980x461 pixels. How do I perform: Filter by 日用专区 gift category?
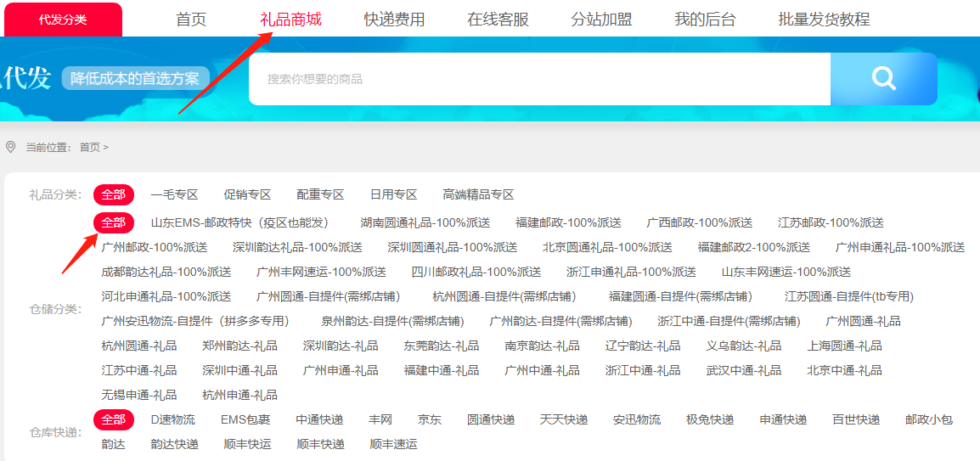coord(393,195)
